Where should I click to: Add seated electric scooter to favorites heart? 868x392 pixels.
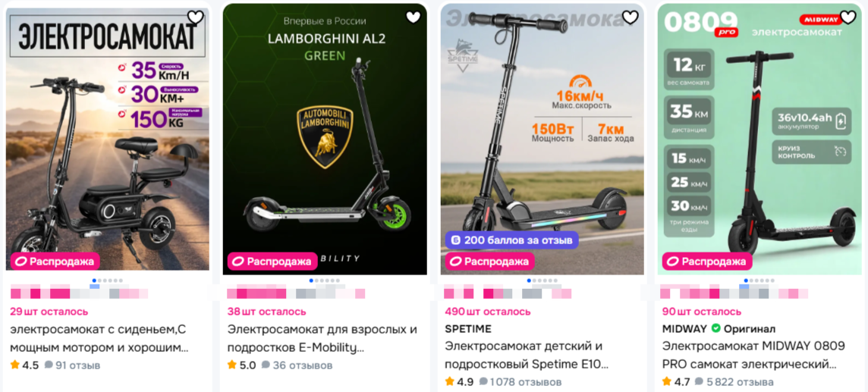coord(196,17)
